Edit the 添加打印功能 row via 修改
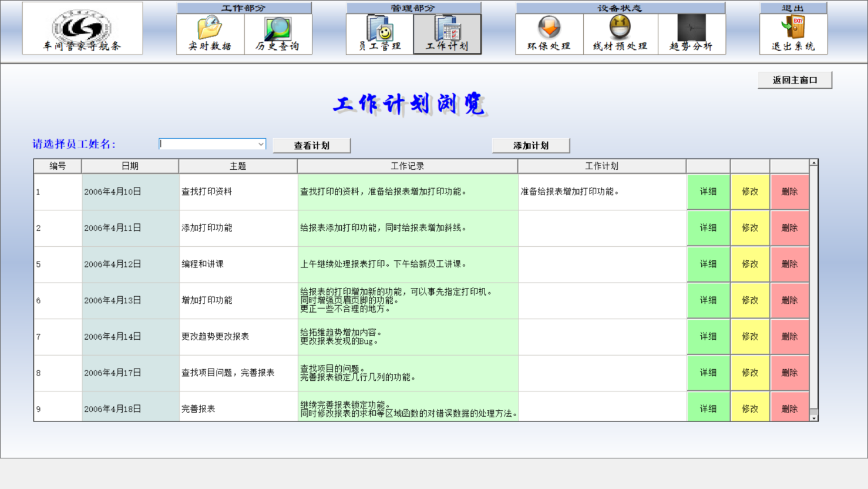The height and width of the screenshot is (489, 868). click(750, 228)
